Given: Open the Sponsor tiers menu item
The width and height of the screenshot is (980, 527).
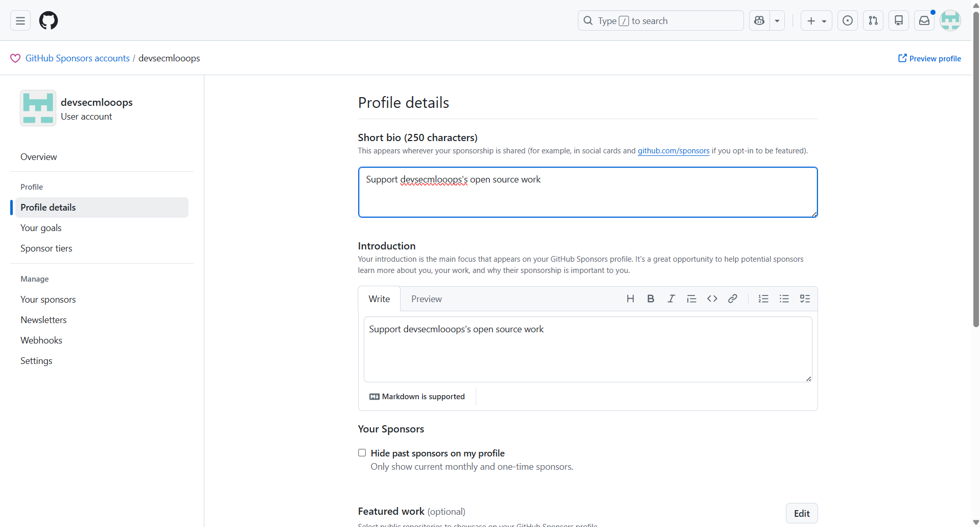Looking at the screenshot, I should pyautogui.click(x=46, y=248).
